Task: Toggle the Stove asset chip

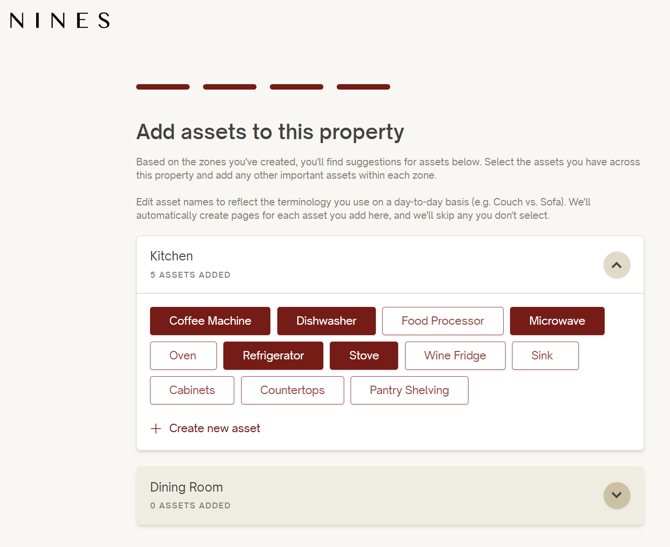Action: (364, 356)
